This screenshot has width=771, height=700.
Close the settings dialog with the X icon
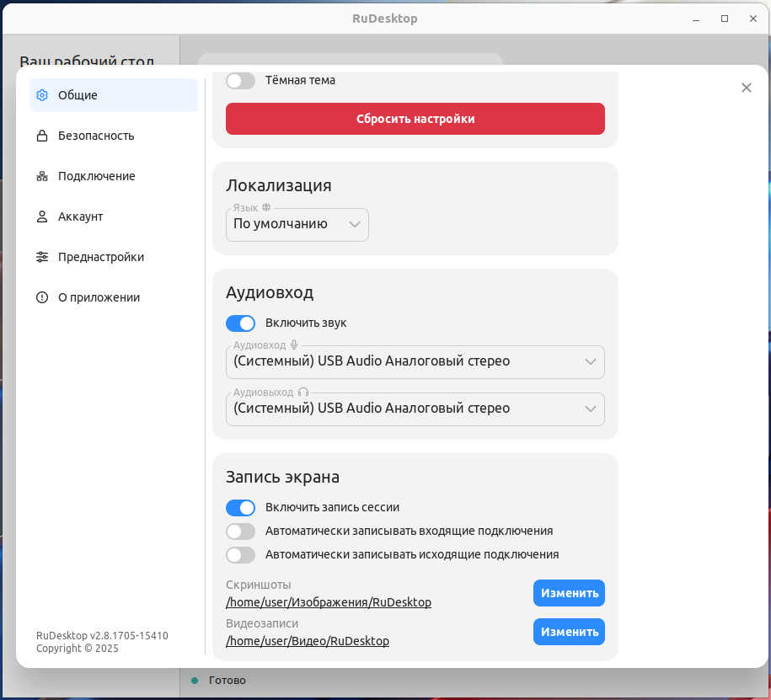746,88
